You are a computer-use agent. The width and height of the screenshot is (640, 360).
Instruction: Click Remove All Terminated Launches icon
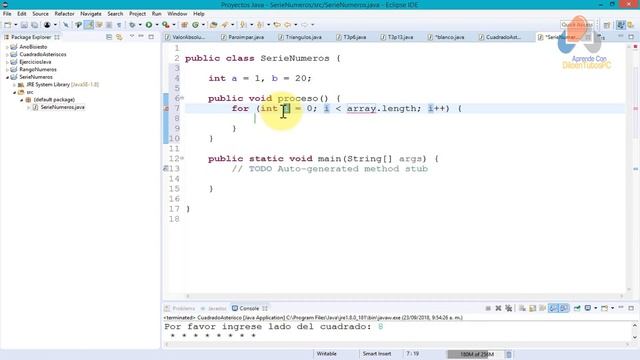tap(509, 308)
